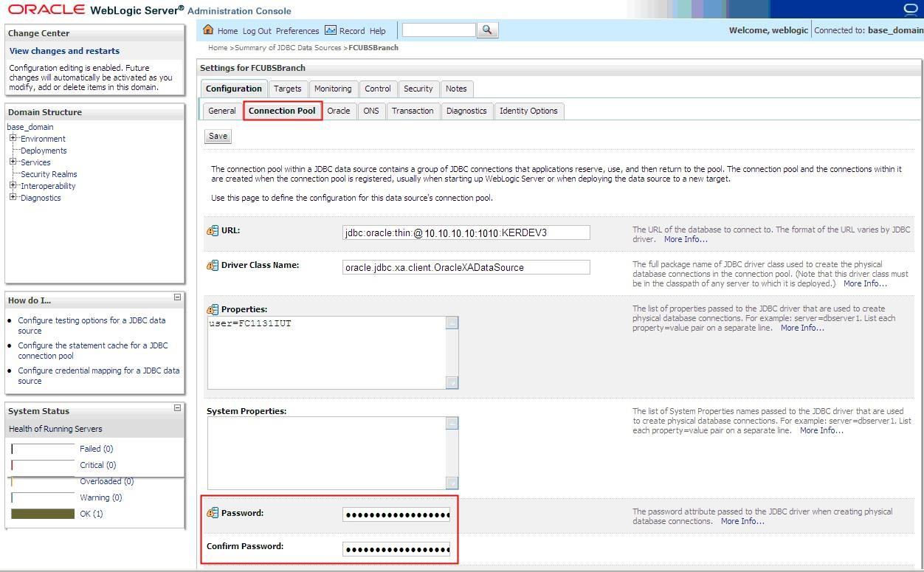The height and width of the screenshot is (572, 924).
Task: Open Configure the statement cache help link
Action: [93, 351]
